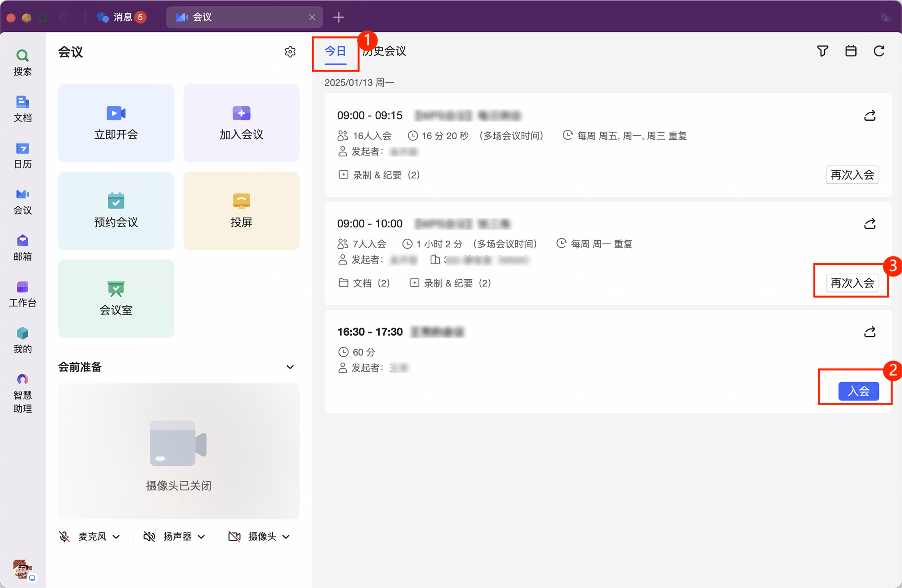Expand the 麦克风 dropdown arrow
The width and height of the screenshot is (902, 588).
coord(116,537)
